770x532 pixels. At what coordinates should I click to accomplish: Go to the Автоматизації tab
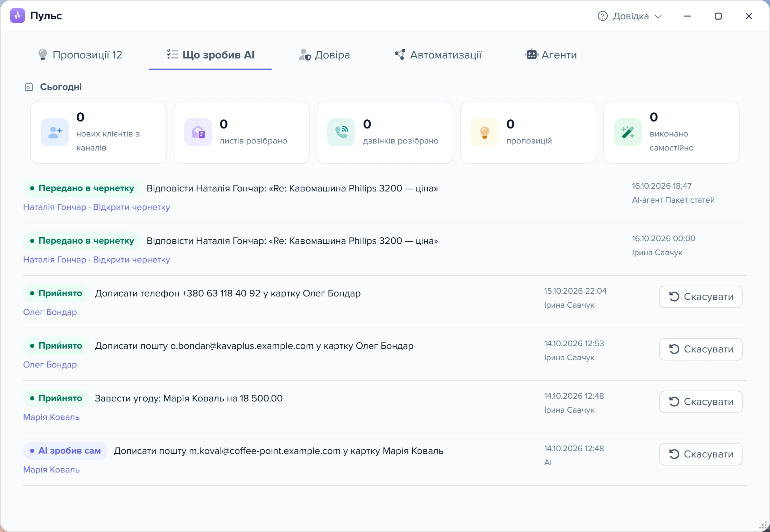(x=438, y=55)
